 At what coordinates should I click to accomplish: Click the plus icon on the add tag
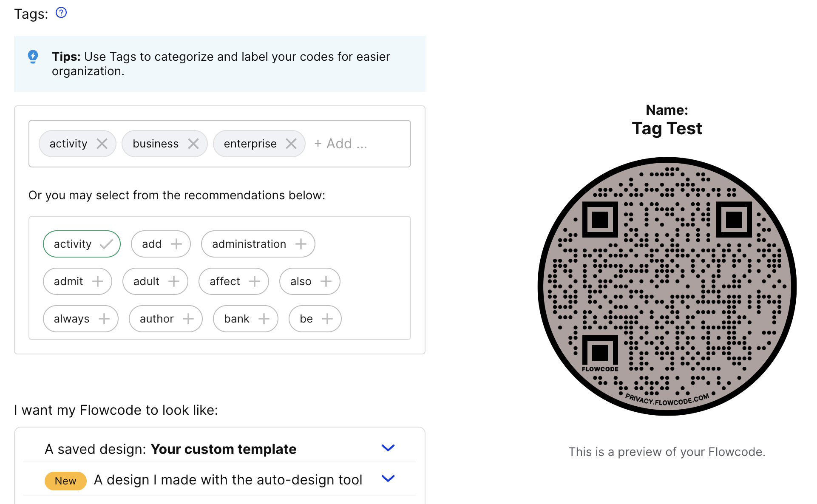pyautogui.click(x=176, y=244)
